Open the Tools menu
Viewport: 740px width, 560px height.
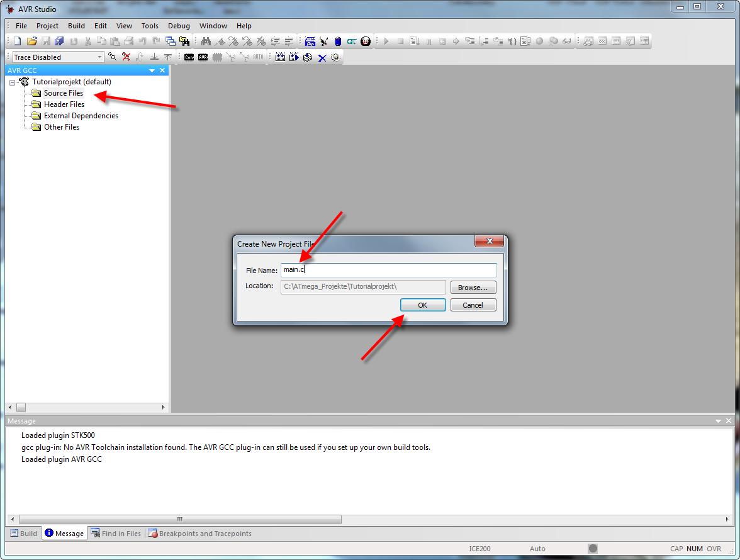(x=150, y=26)
